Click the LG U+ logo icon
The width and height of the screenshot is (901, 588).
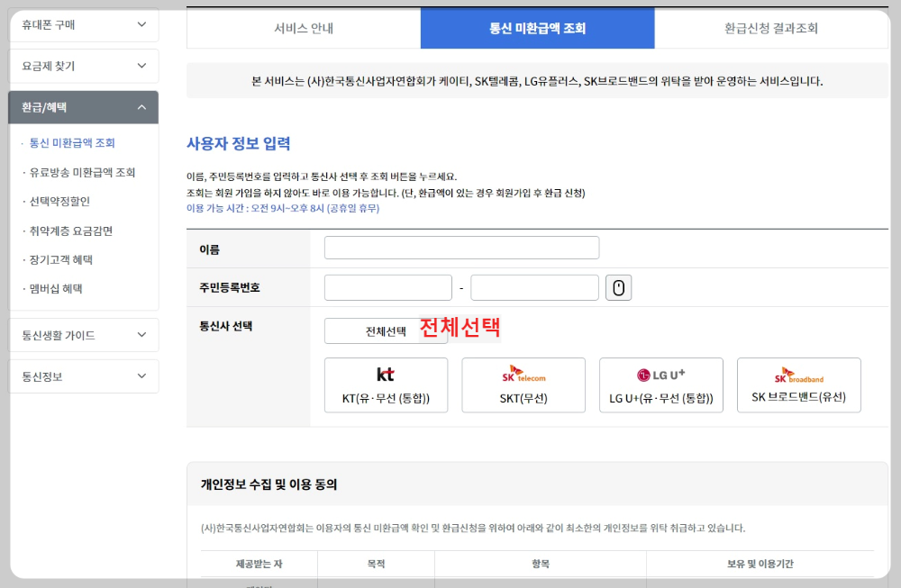pos(660,373)
